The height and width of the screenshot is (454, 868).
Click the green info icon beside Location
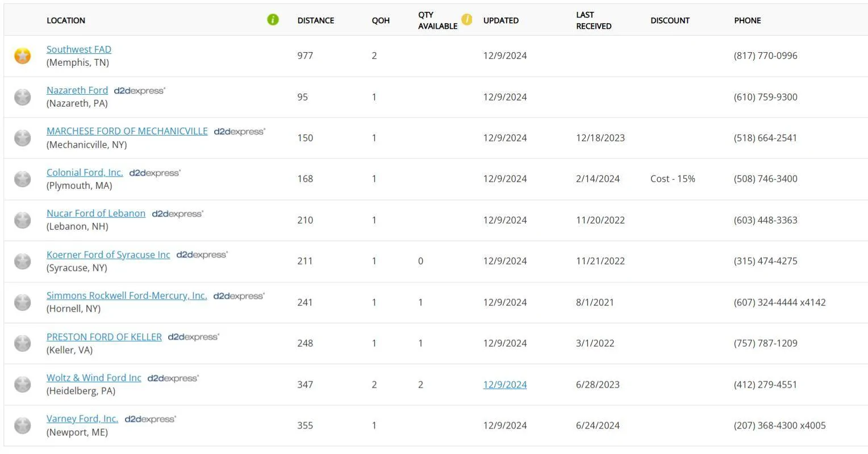[273, 20]
